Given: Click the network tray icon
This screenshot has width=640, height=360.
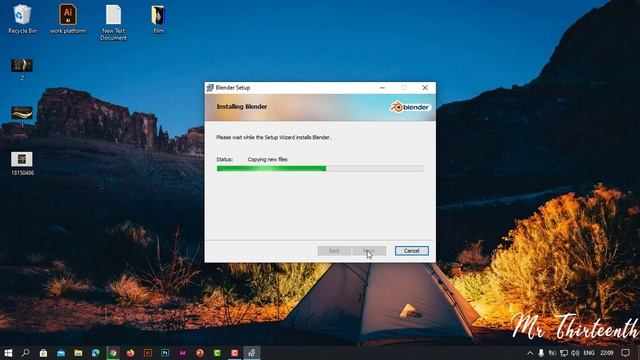Looking at the screenshot, I should (x=564, y=353).
